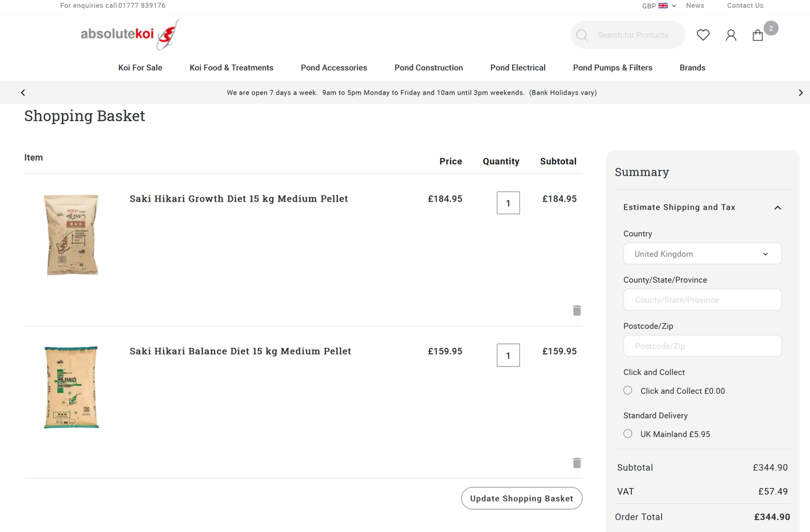Show the previous announcement with left arrow
The width and height of the screenshot is (810, 532).
23,92
